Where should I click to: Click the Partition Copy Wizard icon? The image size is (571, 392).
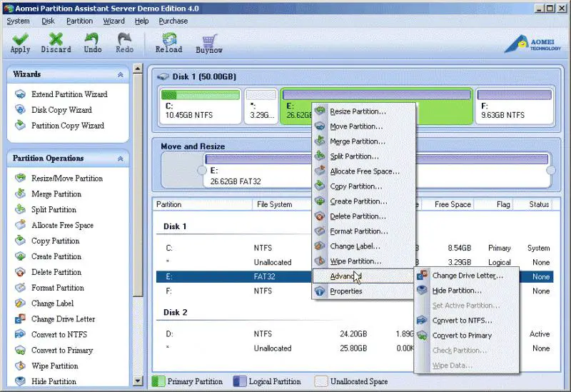(21, 126)
